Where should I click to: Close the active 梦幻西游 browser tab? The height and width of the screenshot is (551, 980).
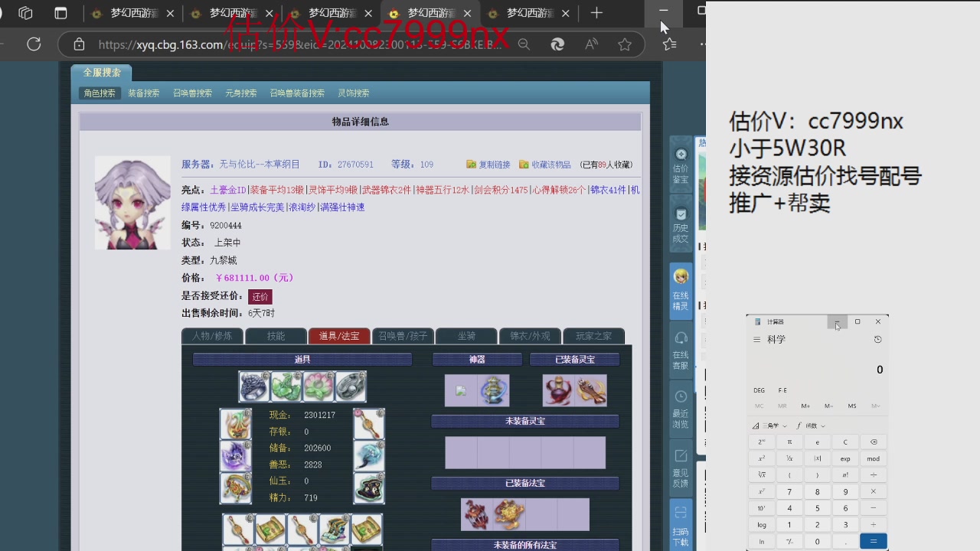point(466,13)
